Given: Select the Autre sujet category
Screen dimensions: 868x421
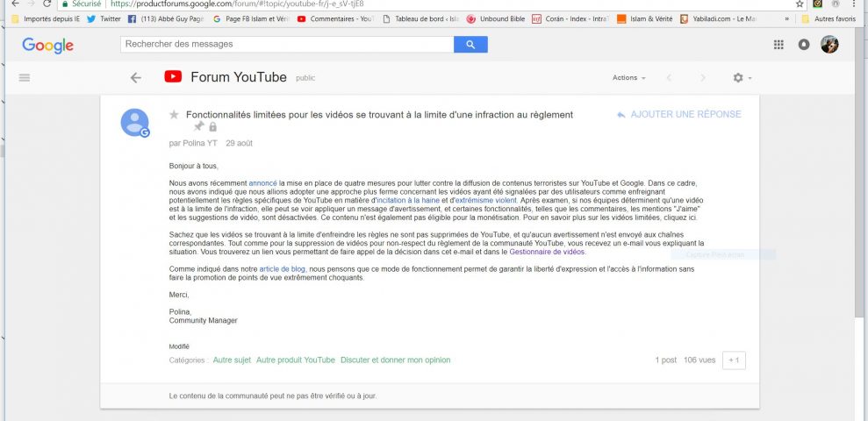Looking at the screenshot, I should 232,360.
